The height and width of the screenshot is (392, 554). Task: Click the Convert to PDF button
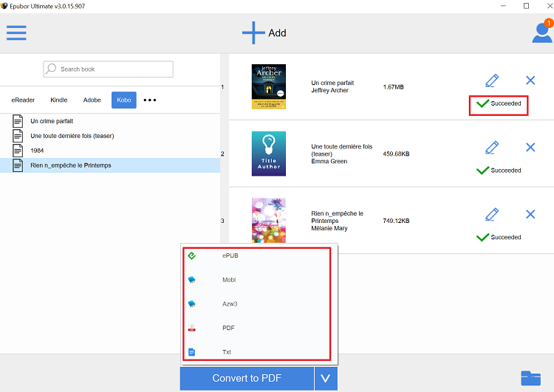point(247,379)
